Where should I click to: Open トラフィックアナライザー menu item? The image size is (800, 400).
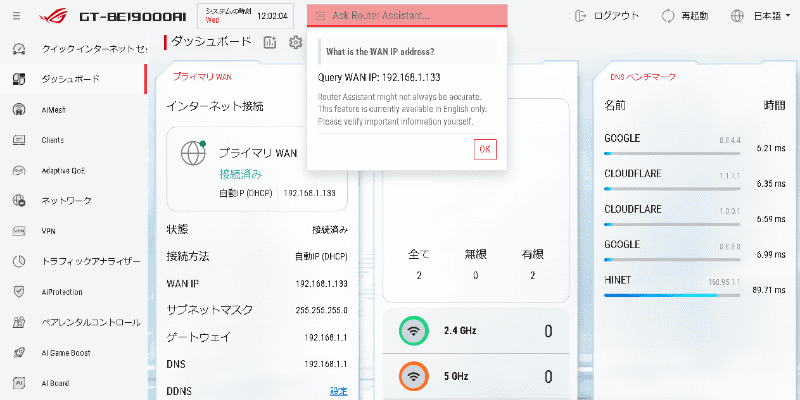click(x=91, y=261)
